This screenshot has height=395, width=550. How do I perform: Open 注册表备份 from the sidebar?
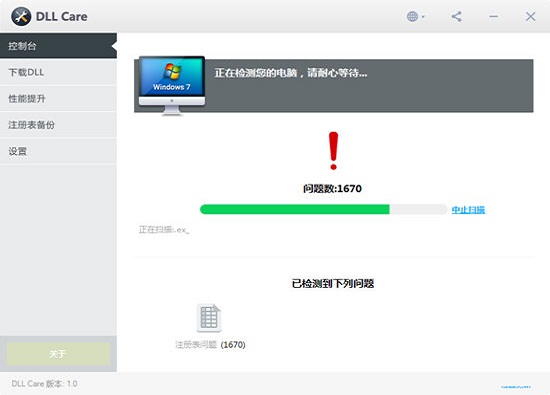point(58,125)
